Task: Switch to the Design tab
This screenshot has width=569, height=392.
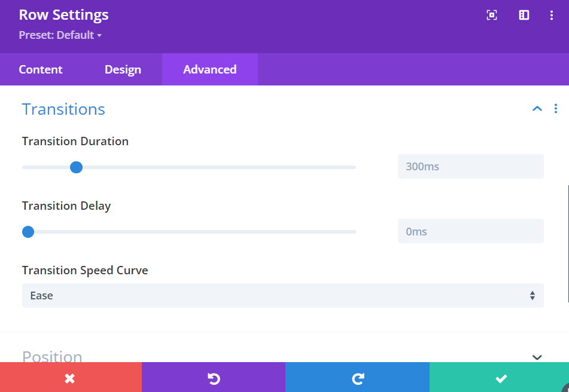Action: [123, 69]
